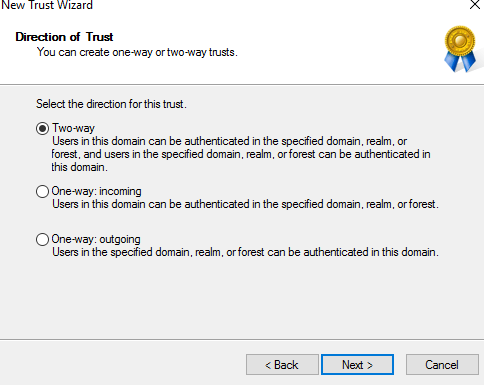
Task: Choose the One-way: incoming radio circle
Action: pos(42,191)
